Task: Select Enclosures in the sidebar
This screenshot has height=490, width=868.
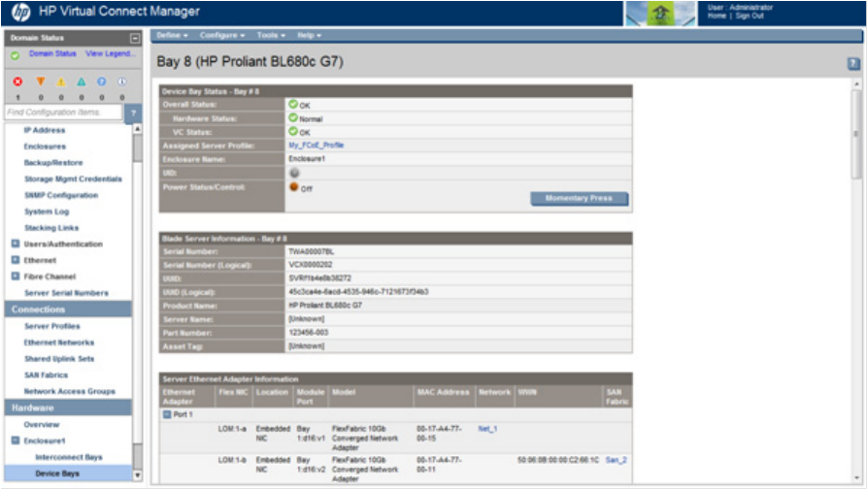Action: pos(45,146)
